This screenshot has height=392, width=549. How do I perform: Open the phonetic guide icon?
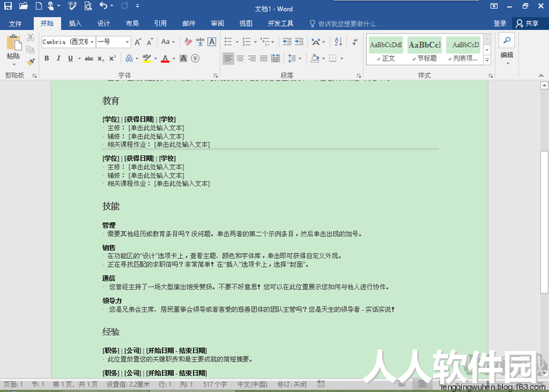click(x=200, y=42)
